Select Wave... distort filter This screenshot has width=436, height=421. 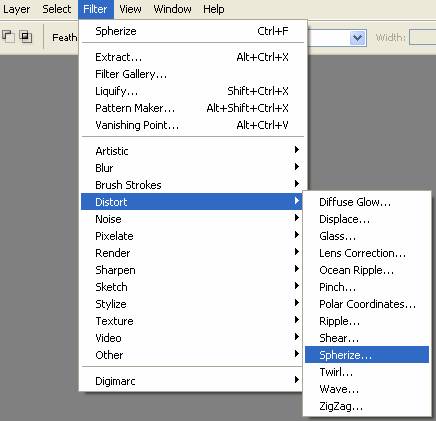tap(367, 389)
